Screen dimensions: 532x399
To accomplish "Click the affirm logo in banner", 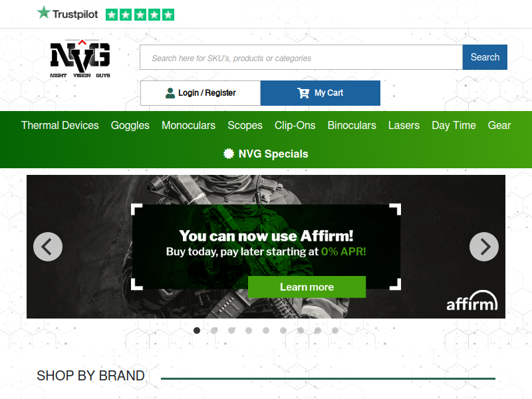I will coord(472,301).
